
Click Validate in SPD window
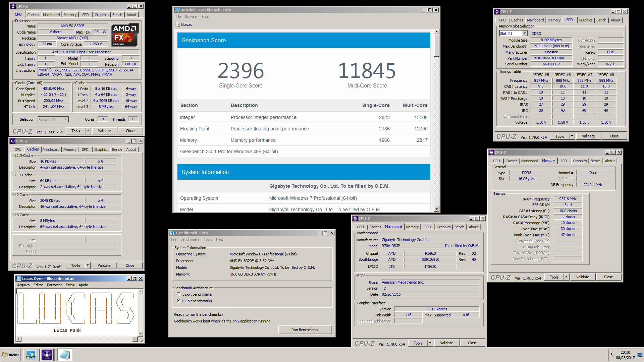click(588, 136)
